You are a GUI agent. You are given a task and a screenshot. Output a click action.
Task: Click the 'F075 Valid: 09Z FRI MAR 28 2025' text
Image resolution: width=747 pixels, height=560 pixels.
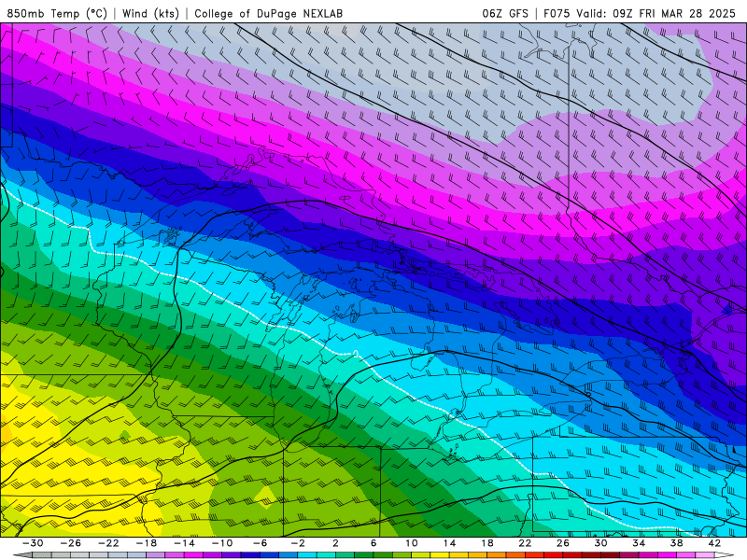[x=640, y=13]
